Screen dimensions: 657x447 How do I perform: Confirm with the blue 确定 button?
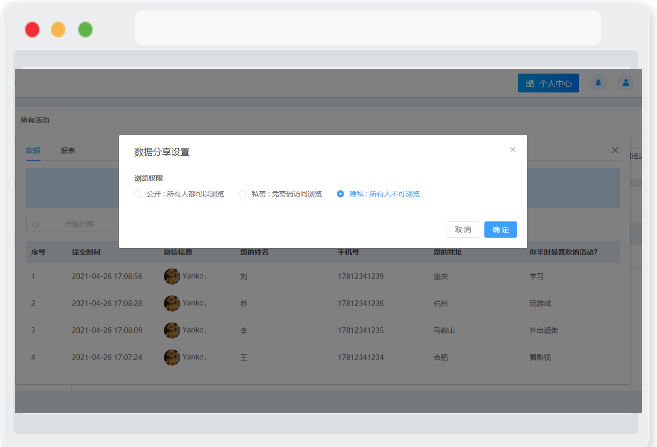(500, 230)
